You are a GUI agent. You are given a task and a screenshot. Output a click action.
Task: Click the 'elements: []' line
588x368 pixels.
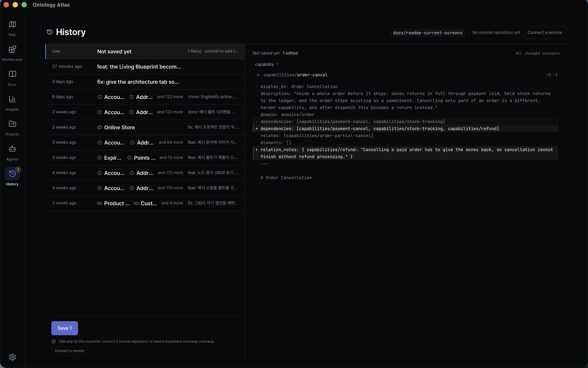276,143
